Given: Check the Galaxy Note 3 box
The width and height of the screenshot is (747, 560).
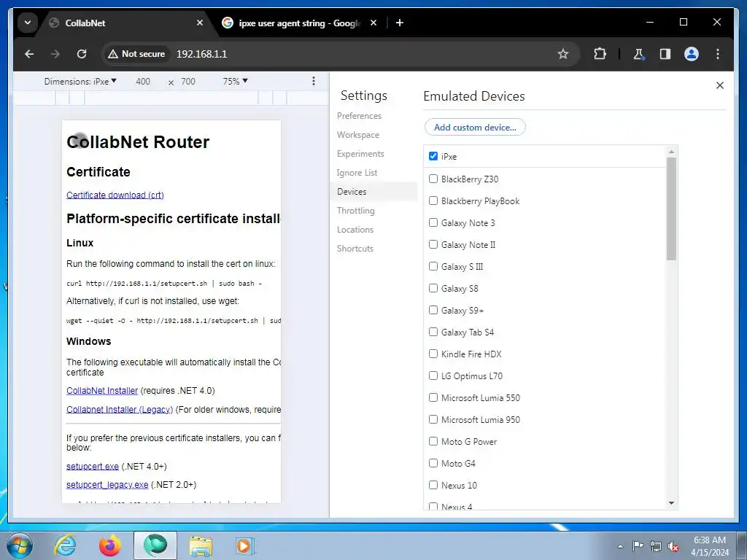Looking at the screenshot, I should 433,222.
